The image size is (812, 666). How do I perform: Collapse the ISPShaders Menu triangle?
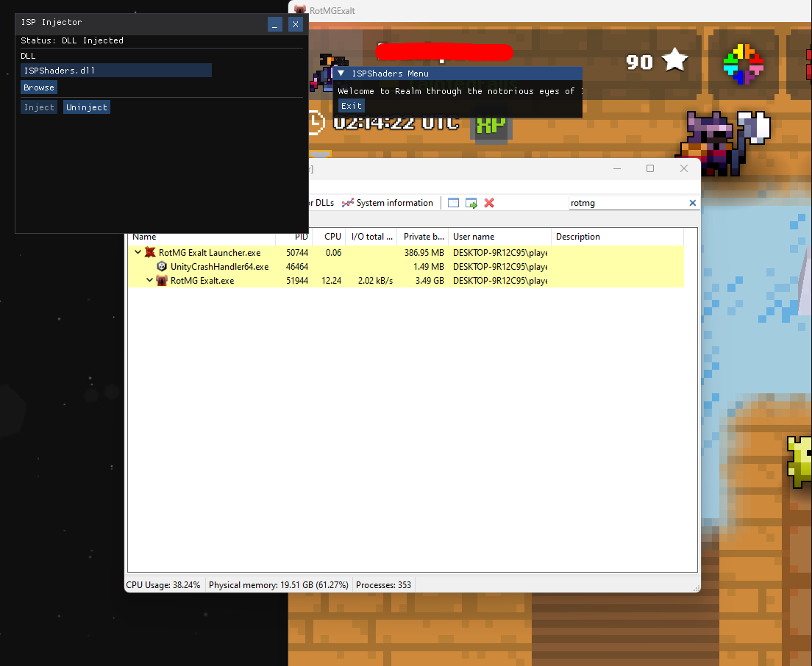341,74
